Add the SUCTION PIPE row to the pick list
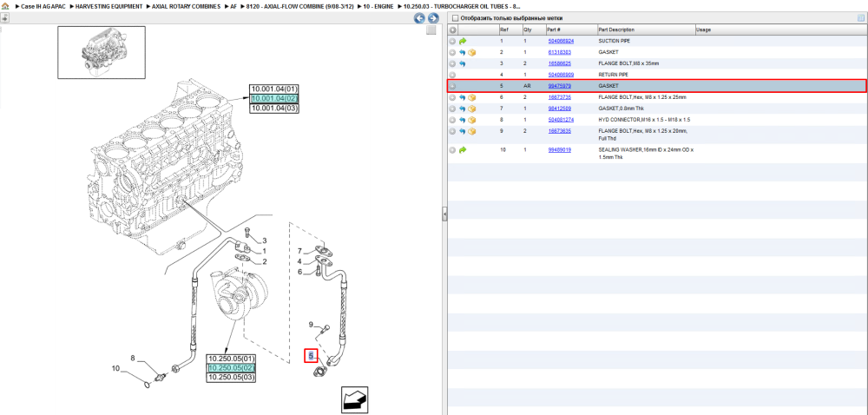 (x=452, y=41)
